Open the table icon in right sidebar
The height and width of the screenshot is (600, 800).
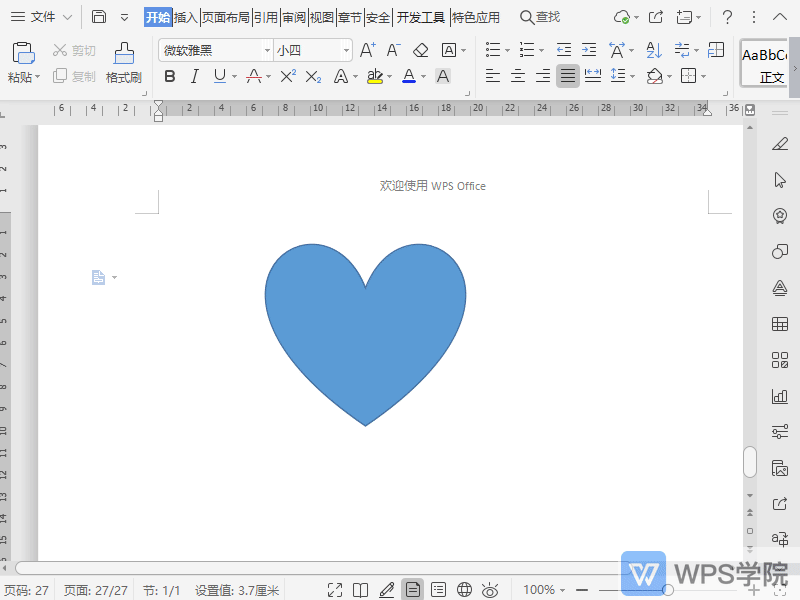click(x=780, y=324)
